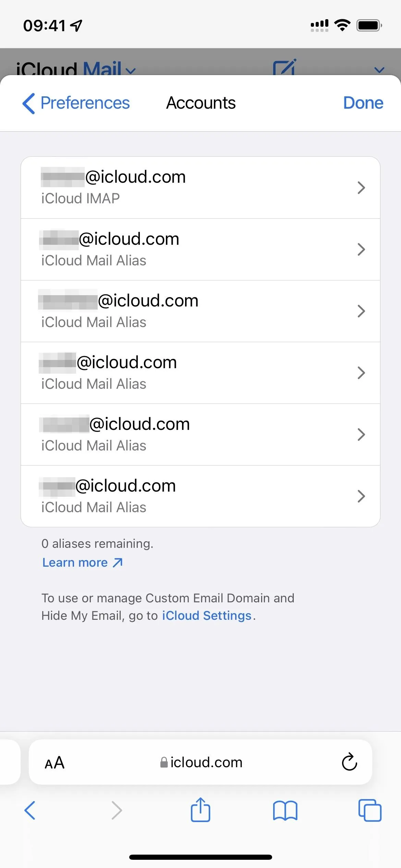This screenshot has width=401, height=868.
Task: Tap the compose new message icon
Action: point(284,67)
